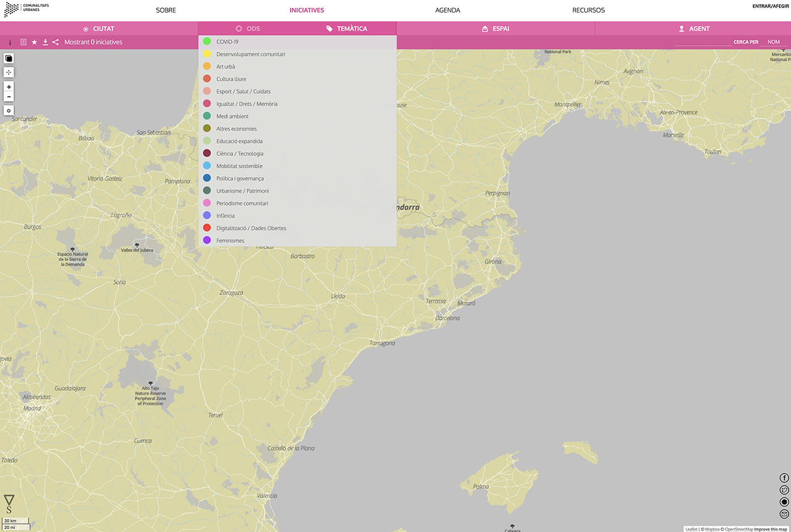Toggle the Medi ambient theme filter

point(232,116)
